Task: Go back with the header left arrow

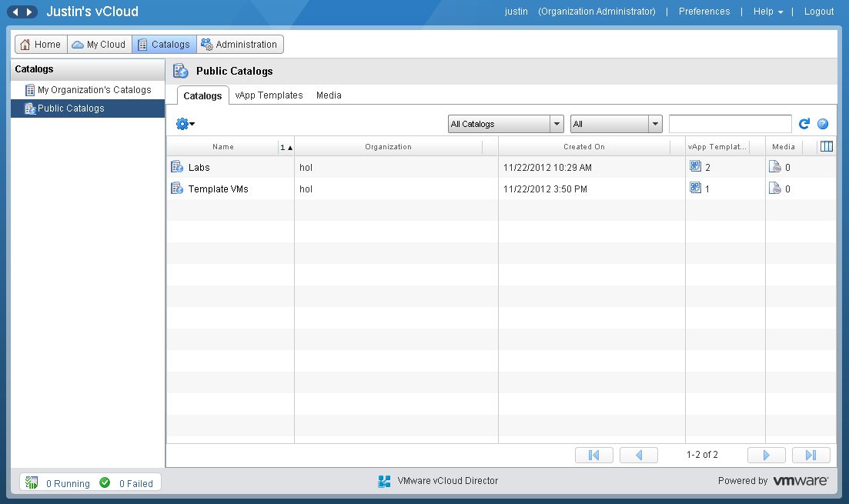Action: [x=15, y=12]
